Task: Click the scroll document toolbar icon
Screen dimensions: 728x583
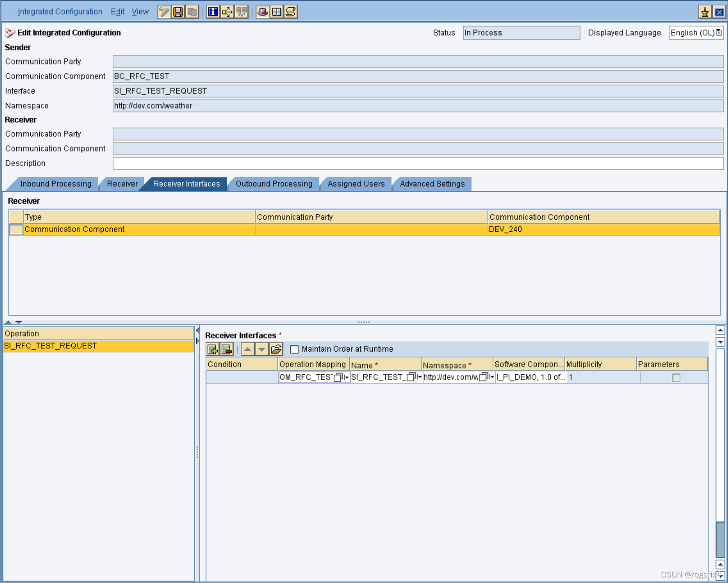Action: tap(291, 12)
